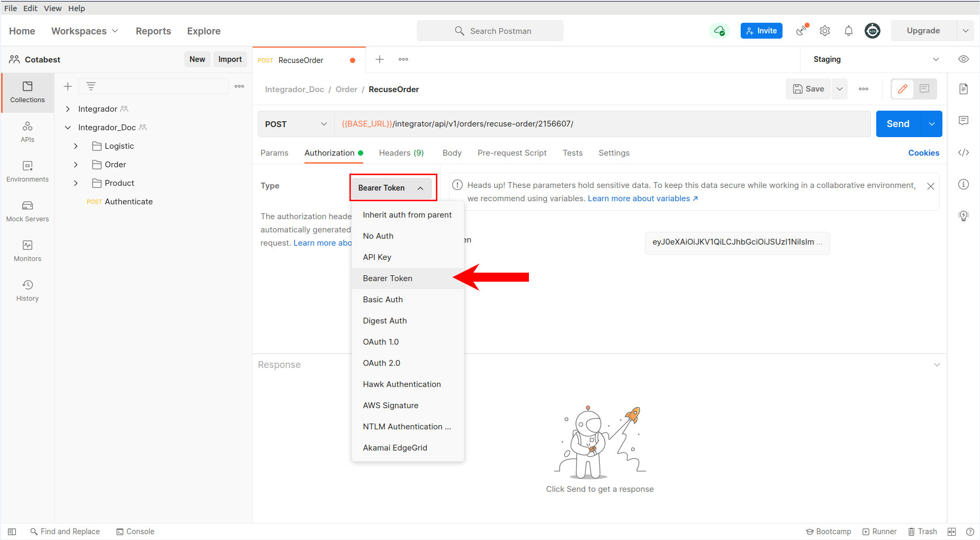
Task: Click the Search Postman field
Action: pyautogui.click(x=490, y=31)
